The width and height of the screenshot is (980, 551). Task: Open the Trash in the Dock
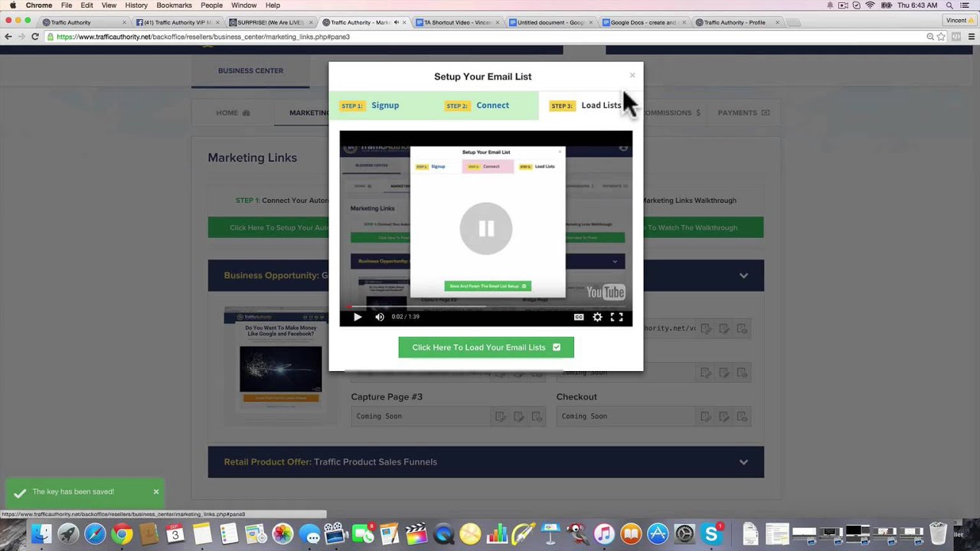click(x=938, y=533)
